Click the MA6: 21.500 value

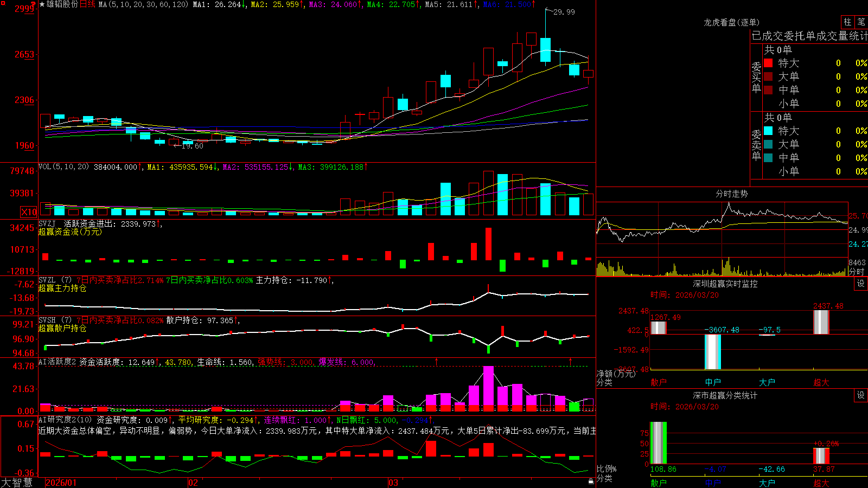[507, 4]
